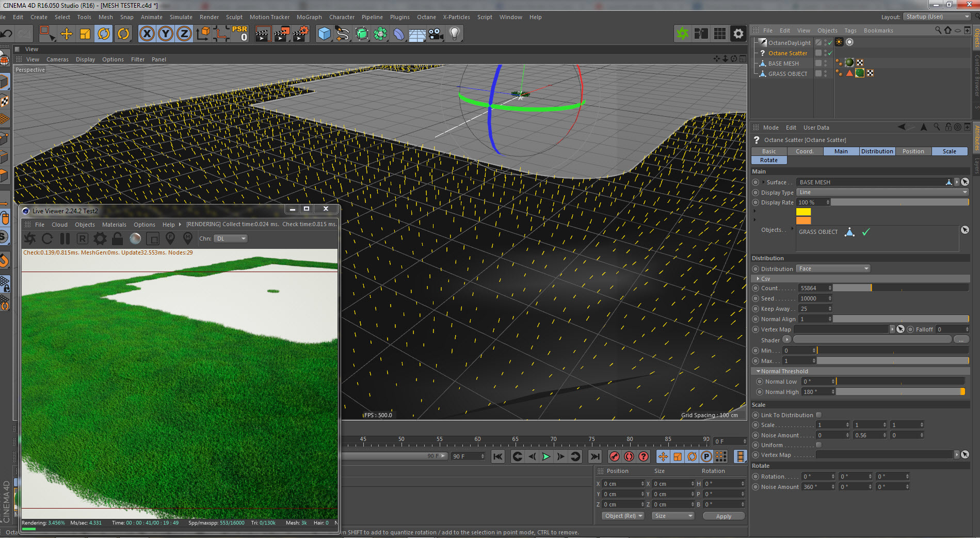Enable Link To Distribution checkbox
The width and height of the screenshot is (980, 538).
(818, 415)
